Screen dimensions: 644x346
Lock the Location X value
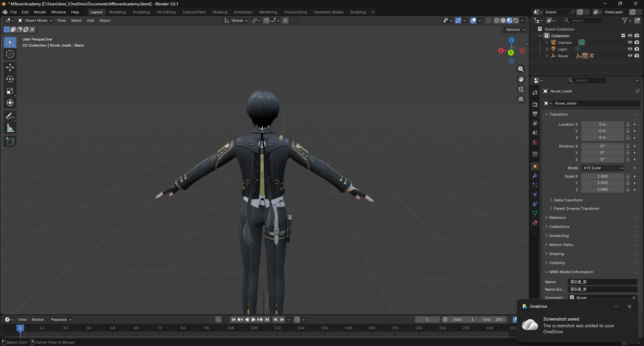coord(628,124)
